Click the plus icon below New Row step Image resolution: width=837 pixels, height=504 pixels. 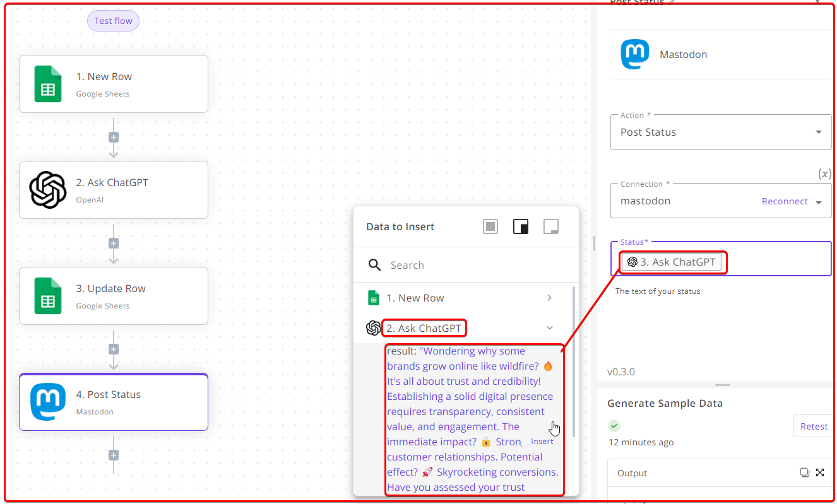click(x=114, y=137)
